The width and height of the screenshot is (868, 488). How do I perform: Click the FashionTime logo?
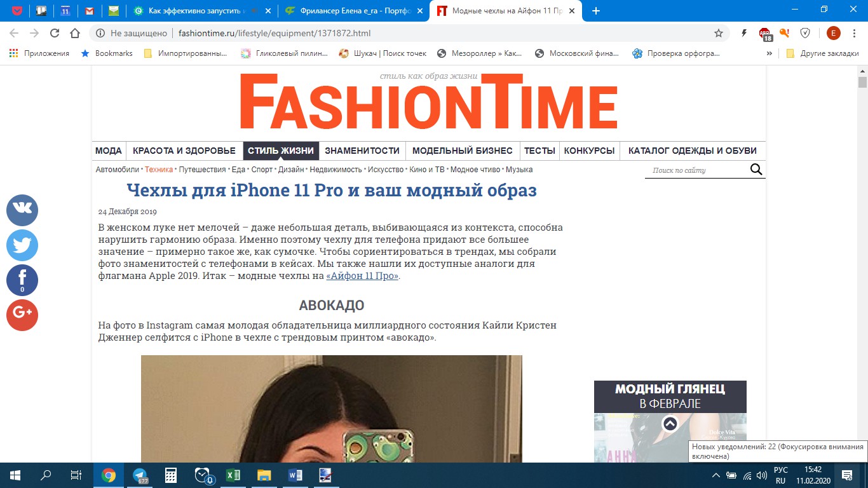[429, 102]
